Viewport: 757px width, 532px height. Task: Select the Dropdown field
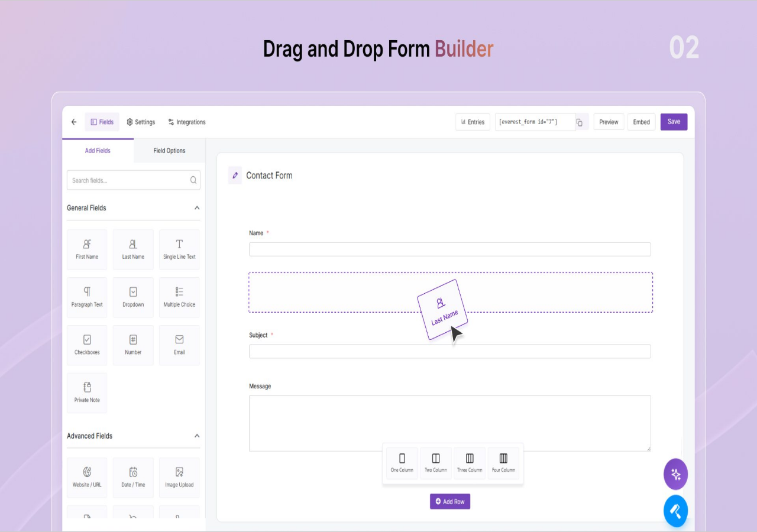click(x=133, y=297)
